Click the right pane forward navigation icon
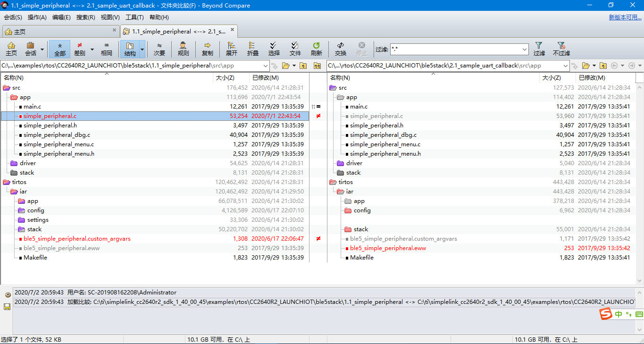The height and width of the screenshot is (344, 644). coord(631,66)
